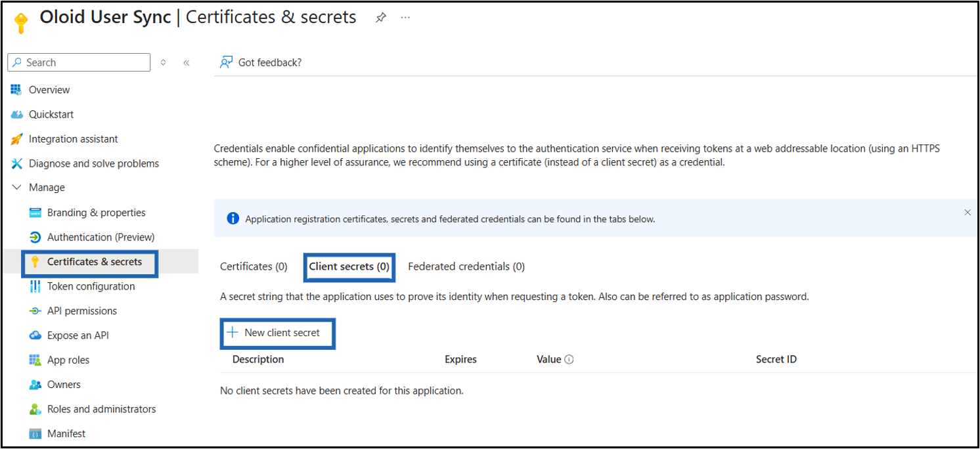
Task: Click the magnifier icon in Search box
Action: (18, 62)
